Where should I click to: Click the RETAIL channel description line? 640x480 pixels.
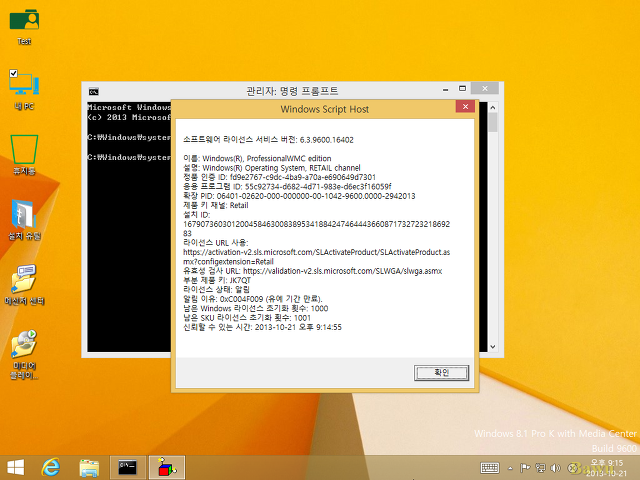click(272, 168)
